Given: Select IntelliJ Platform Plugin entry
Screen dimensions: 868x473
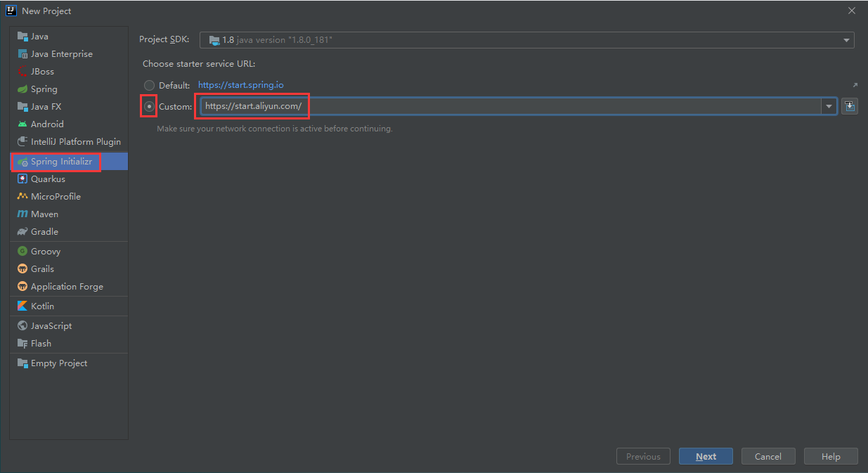Looking at the screenshot, I should pyautogui.click(x=69, y=142).
